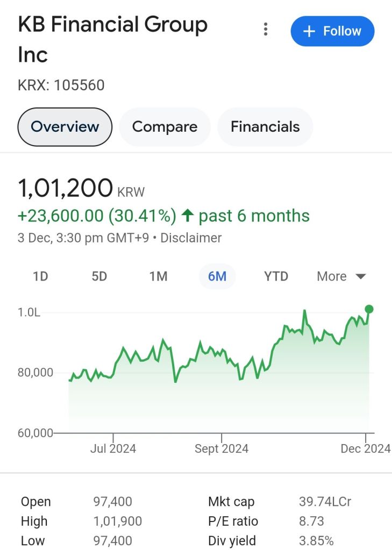The height and width of the screenshot is (550, 392).
Task: Click the Sept 2024 marker on chart axis
Action: coord(222,448)
